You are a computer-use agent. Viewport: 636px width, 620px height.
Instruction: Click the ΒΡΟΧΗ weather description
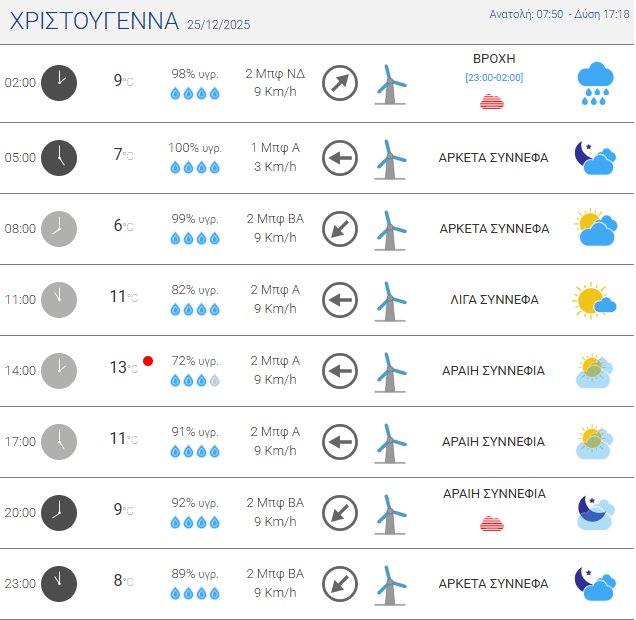[494, 59]
